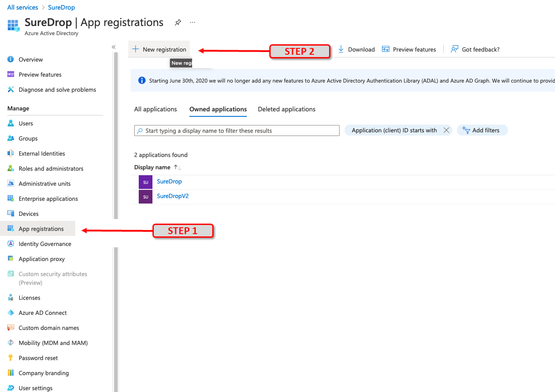The image size is (555, 392).
Task: Click the Custom domain names icon
Action: [x=11, y=328]
